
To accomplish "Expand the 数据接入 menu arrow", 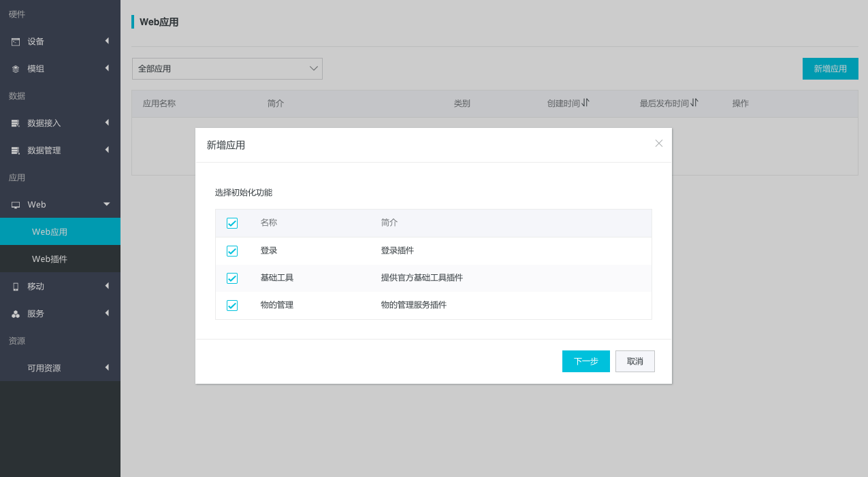I will pos(107,122).
